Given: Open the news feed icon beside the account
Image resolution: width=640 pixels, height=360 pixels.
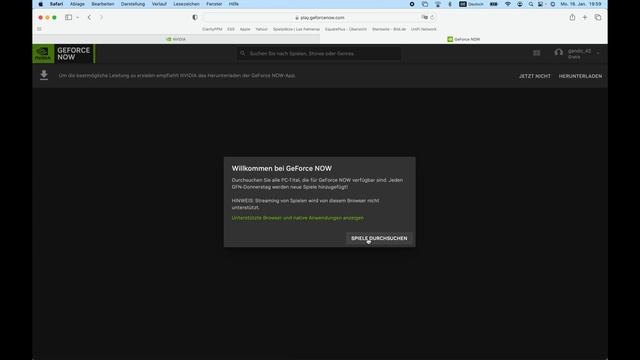Looking at the screenshot, I should tap(536, 53).
